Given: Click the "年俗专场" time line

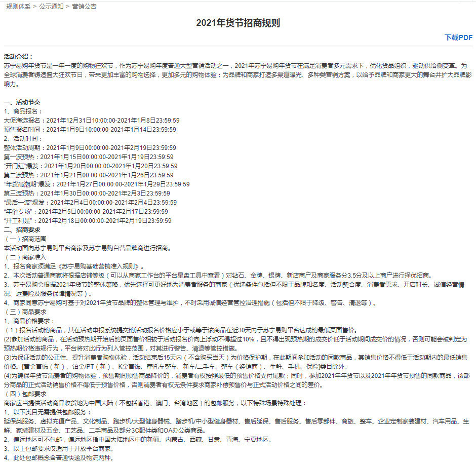Looking at the screenshot, I should (86, 211).
